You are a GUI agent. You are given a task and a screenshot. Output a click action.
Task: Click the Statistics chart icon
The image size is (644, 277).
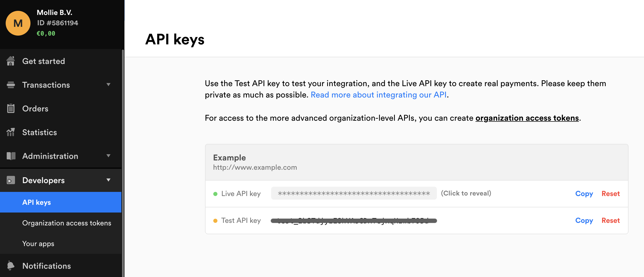(x=11, y=132)
